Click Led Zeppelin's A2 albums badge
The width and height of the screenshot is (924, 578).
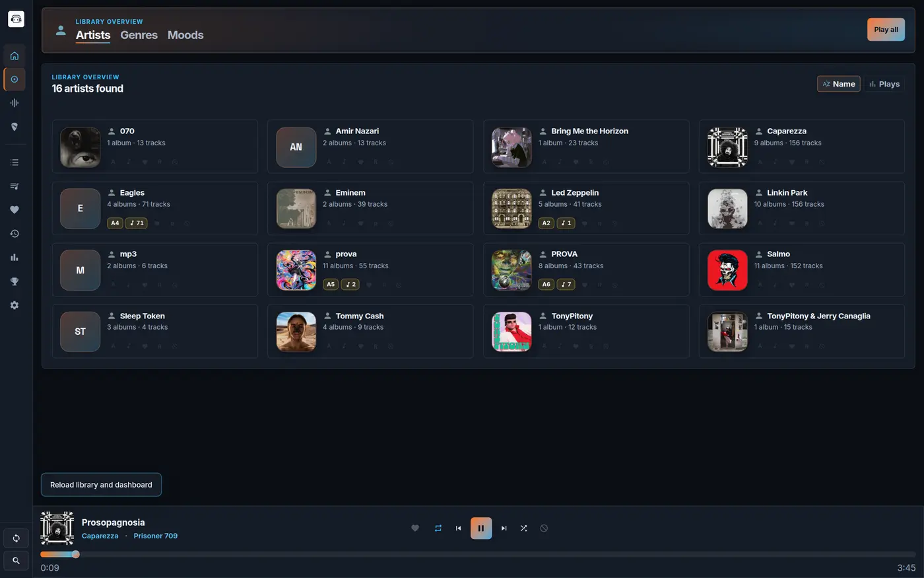pyautogui.click(x=546, y=223)
